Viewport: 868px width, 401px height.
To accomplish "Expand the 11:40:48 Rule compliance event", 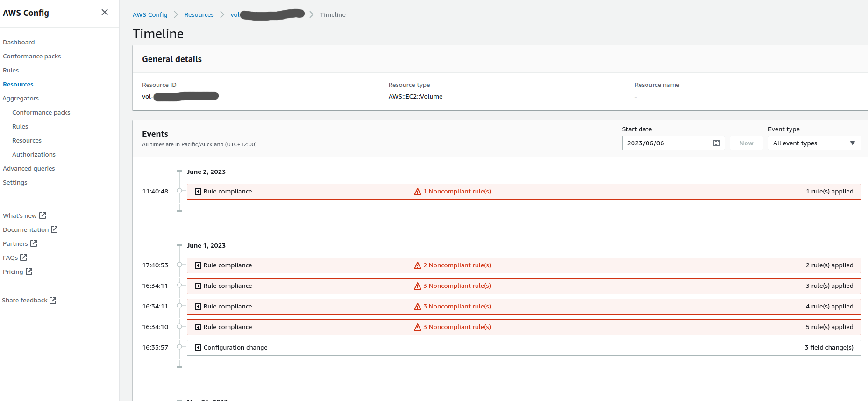I will (198, 192).
